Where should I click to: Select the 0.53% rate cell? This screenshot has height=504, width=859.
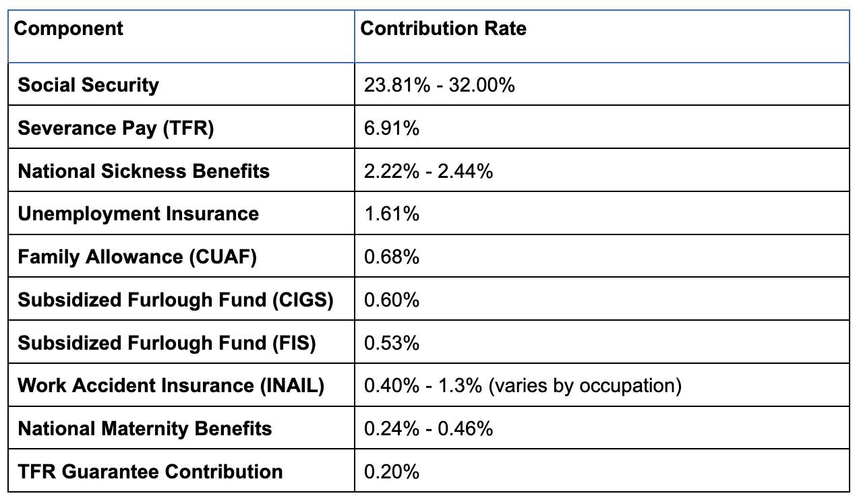pyautogui.click(x=392, y=343)
